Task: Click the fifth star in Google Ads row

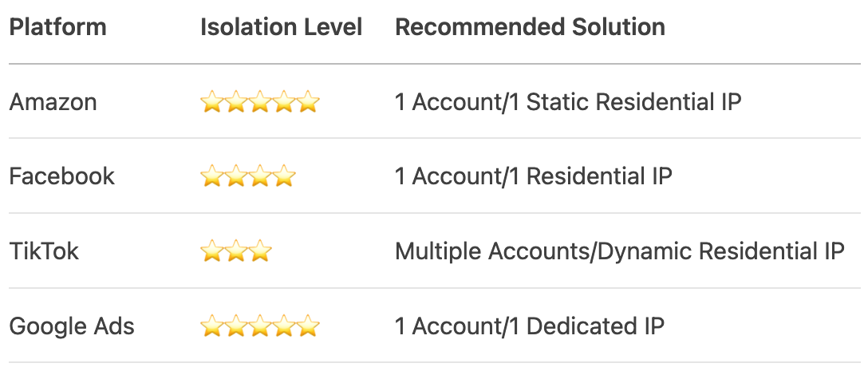Action: (x=308, y=326)
